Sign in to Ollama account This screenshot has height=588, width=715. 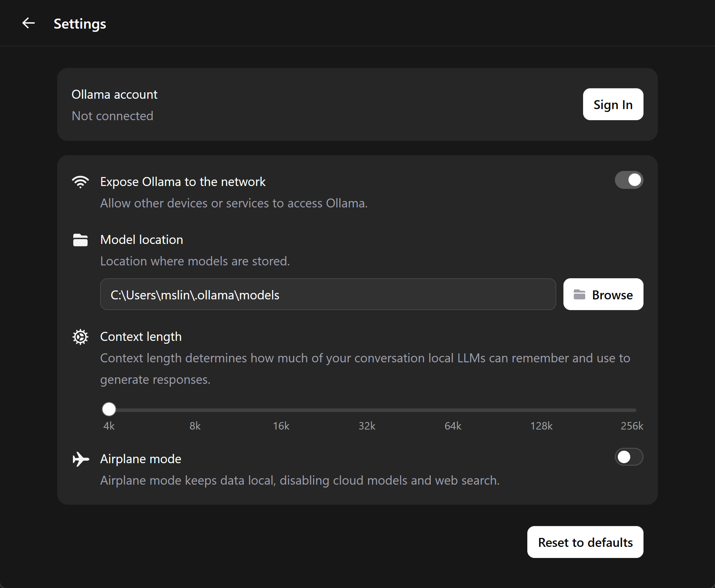[x=613, y=104]
